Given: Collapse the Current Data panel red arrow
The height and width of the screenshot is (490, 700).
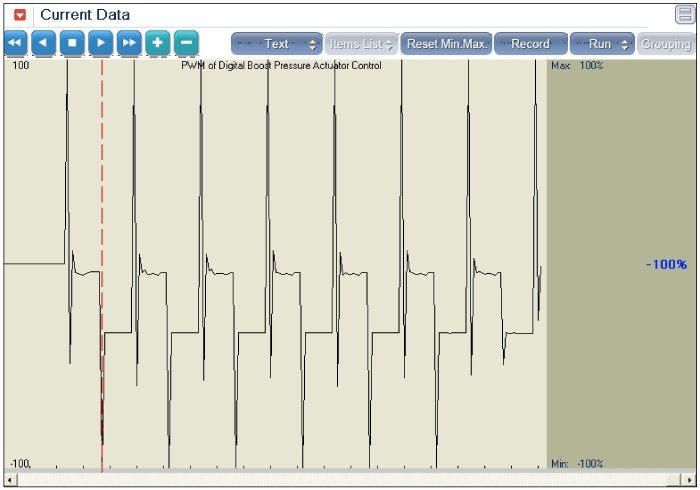Looking at the screenshot, I should (x=20, y=15).
